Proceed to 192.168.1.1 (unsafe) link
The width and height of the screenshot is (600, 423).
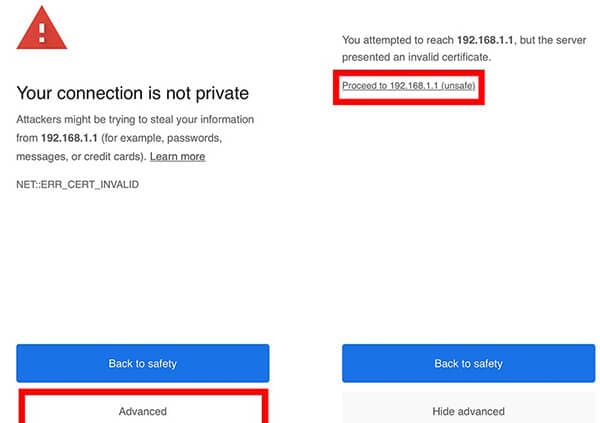point(409,85)
